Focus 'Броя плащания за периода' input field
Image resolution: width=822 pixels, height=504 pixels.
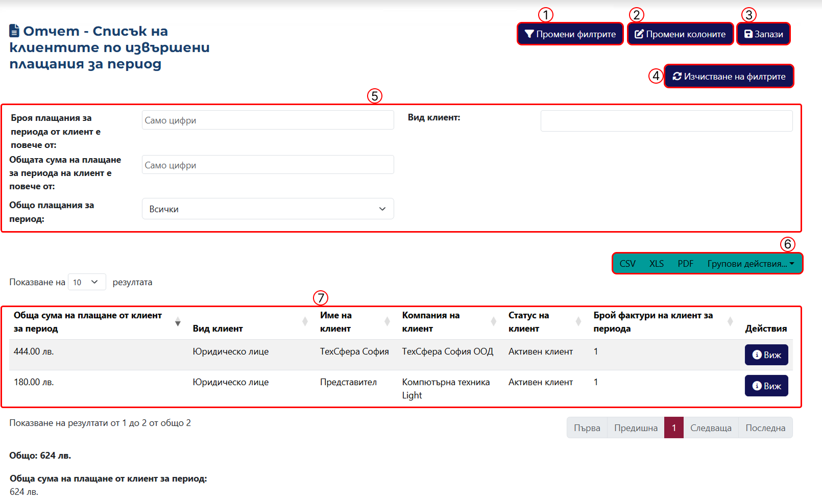(x=268, y=120)
